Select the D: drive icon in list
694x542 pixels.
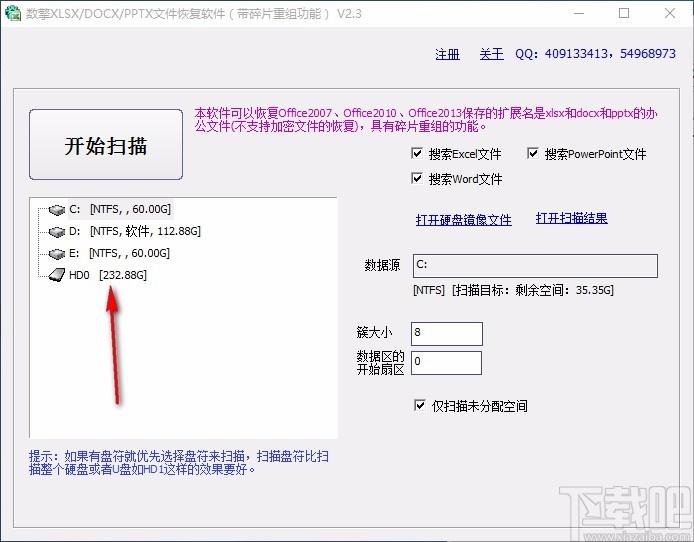pyautogui.click(x=57, y=231)
